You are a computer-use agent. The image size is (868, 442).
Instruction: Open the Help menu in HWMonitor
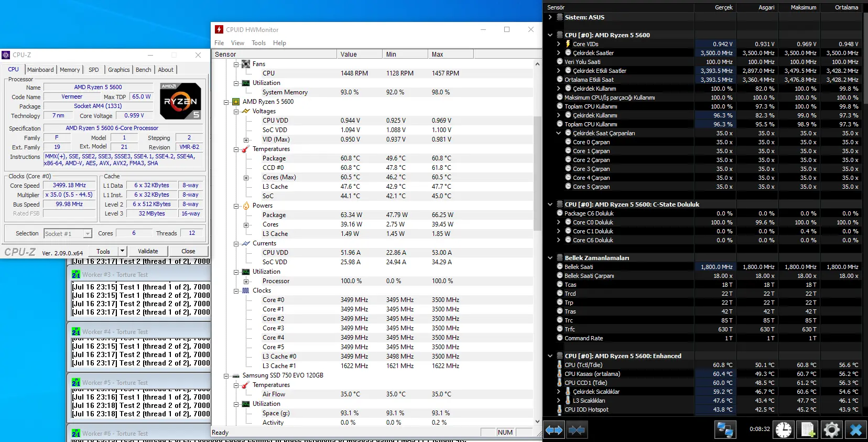pos(279,43)
